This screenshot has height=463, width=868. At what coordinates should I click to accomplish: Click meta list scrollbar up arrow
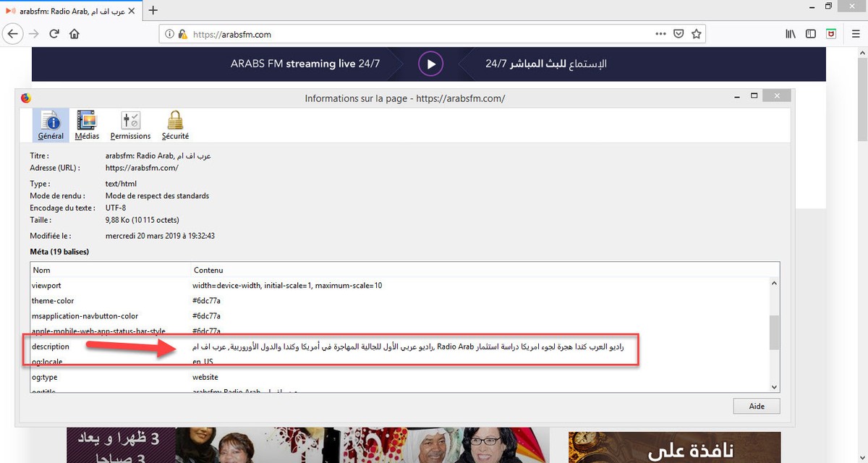coord(774,284)
